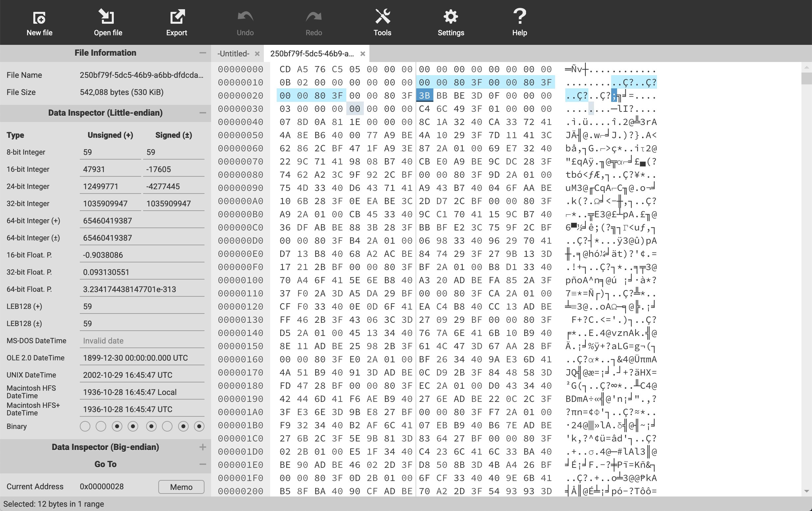Select the 250bf79f-5dc5-46b9-a... tab
812x511 pixels.
coord(312,54)
